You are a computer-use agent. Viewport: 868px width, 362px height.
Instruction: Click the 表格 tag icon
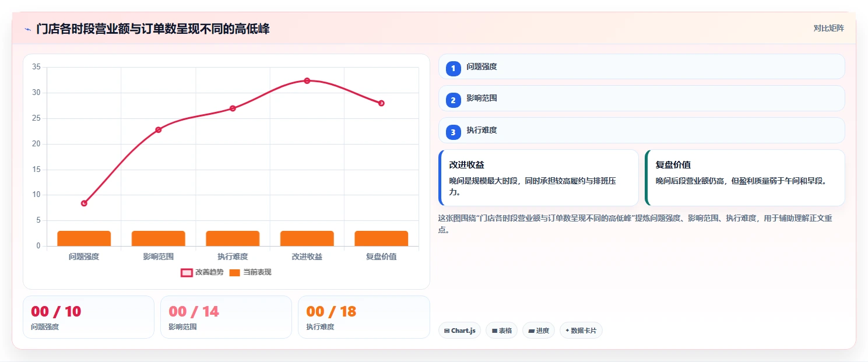click(x=494, y=331)
